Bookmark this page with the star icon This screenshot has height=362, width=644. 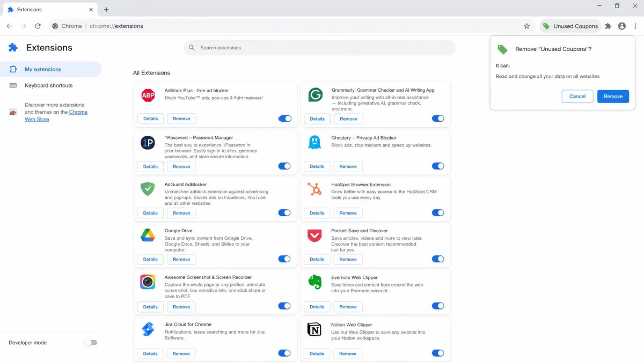pos(526,26)
